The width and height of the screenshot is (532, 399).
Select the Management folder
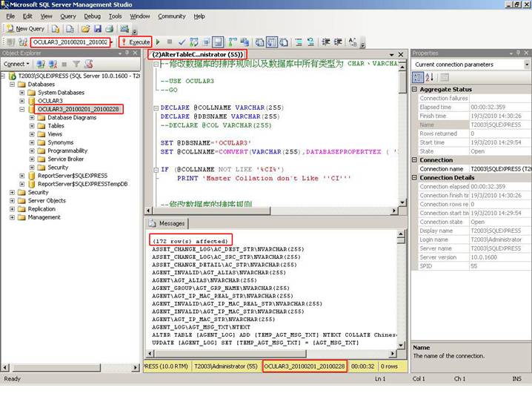coord(44,217)
